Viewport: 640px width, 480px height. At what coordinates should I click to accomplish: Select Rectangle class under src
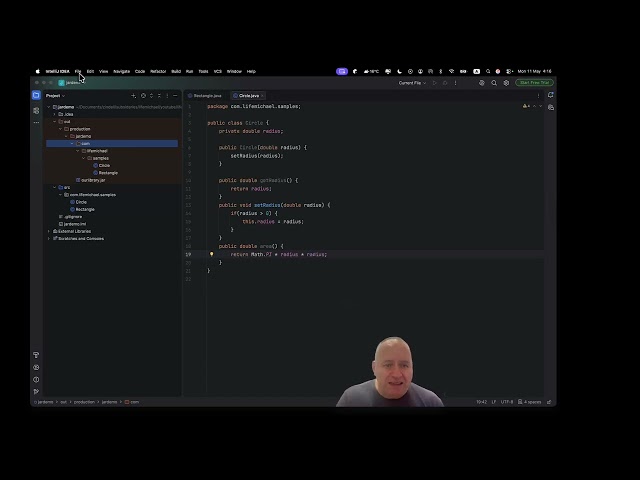coord(82,209)
